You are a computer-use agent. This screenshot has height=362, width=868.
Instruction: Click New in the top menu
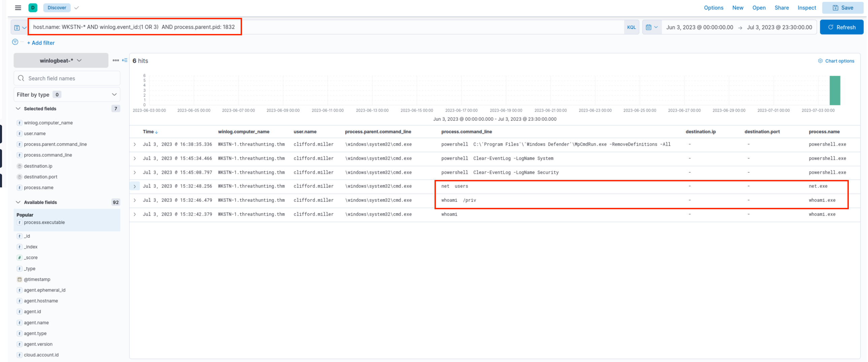tap(738, 8)
